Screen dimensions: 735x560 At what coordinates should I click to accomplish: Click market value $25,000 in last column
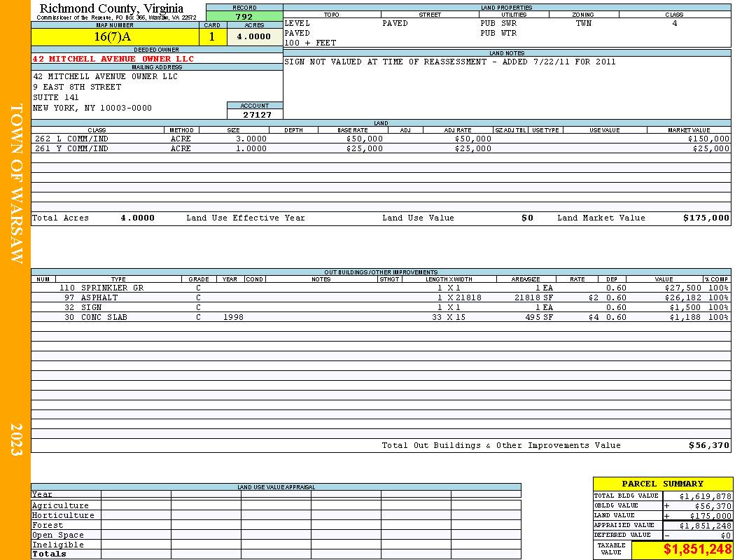coord(711,148)
